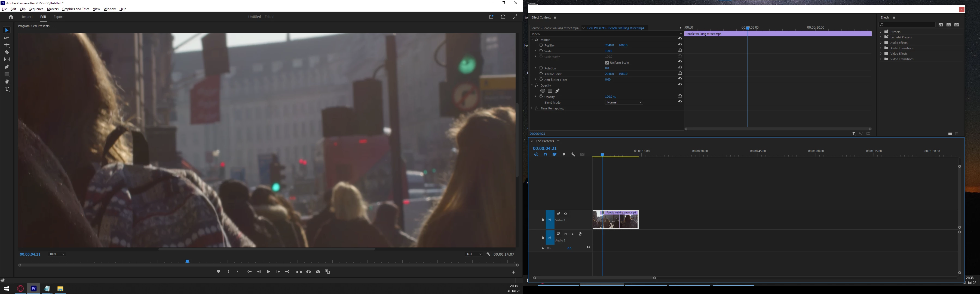Open the playback resolution Full dropdown
980x294 pixels.
(474, 254)
